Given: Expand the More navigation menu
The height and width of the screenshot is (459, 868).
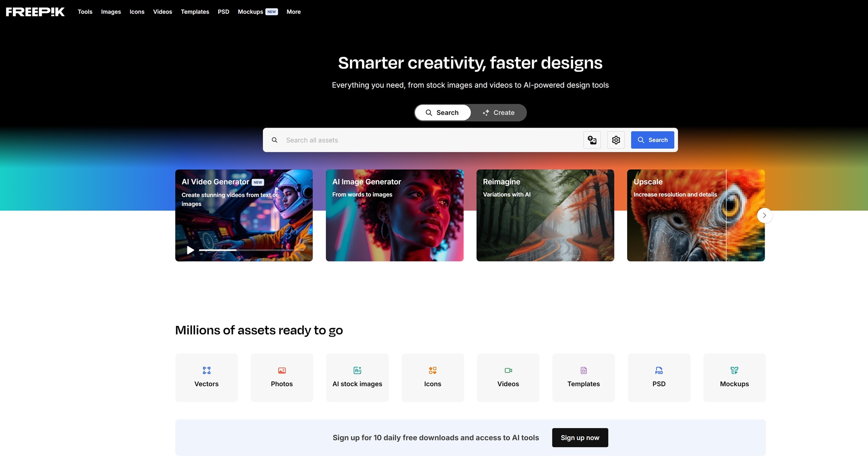Looking at the screenshot, I should click(293, 12).
